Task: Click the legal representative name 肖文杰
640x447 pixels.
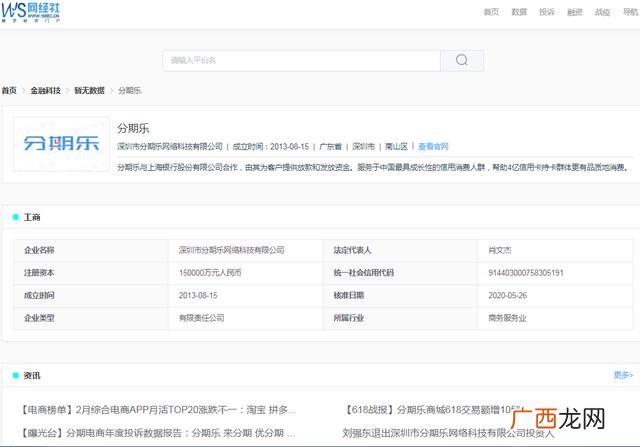Action: (500, 250)
